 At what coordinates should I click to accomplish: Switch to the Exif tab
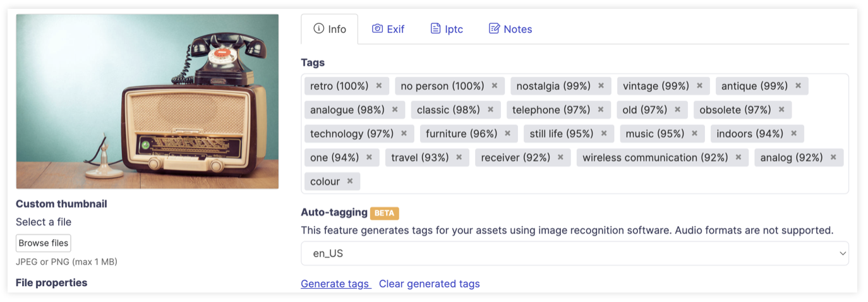click(x=388, y=29)
